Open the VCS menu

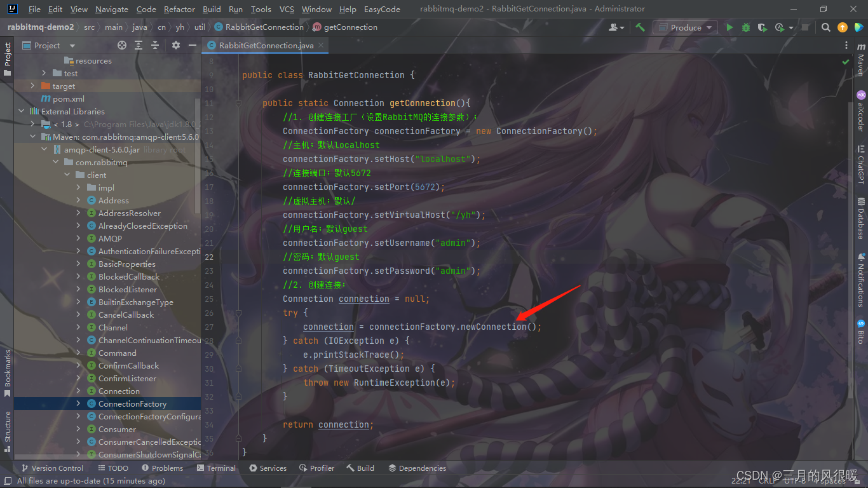(287, 9)
